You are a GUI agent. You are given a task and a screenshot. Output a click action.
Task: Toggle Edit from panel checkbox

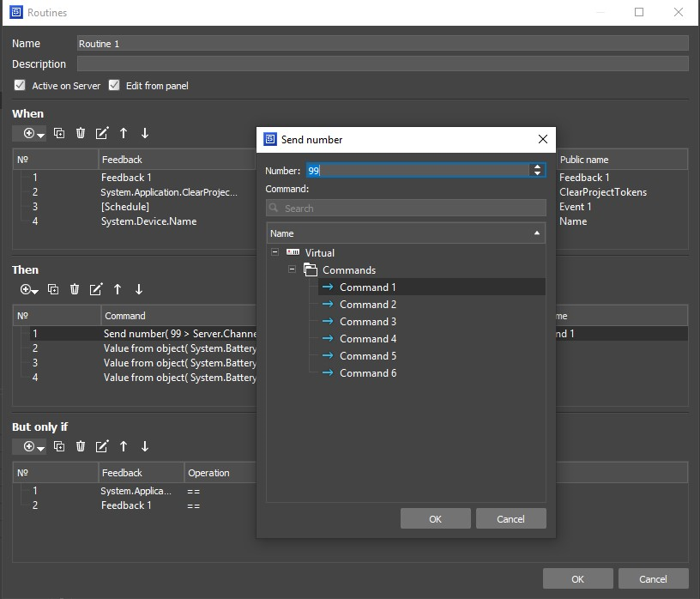pyautogui.click(x=114, y=86)
